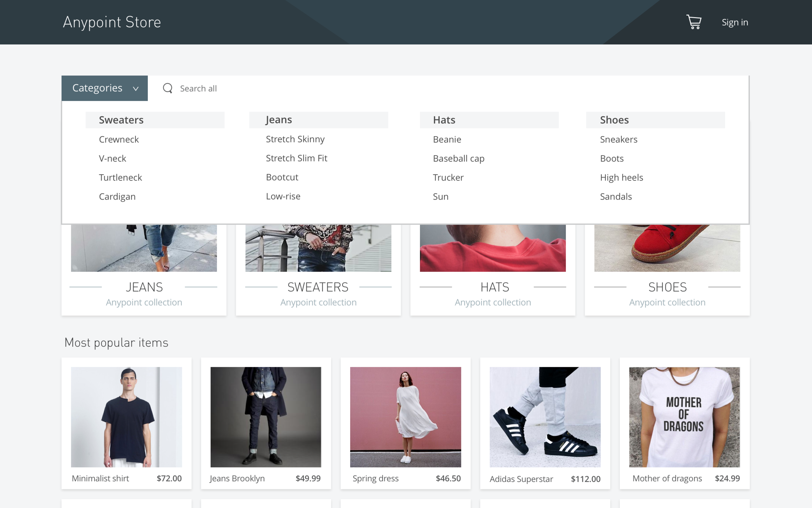Open the Adidas Superstar product image
The height and width of the screenshot is (508, 812).
pyautogui.click(x=545, y=417)
